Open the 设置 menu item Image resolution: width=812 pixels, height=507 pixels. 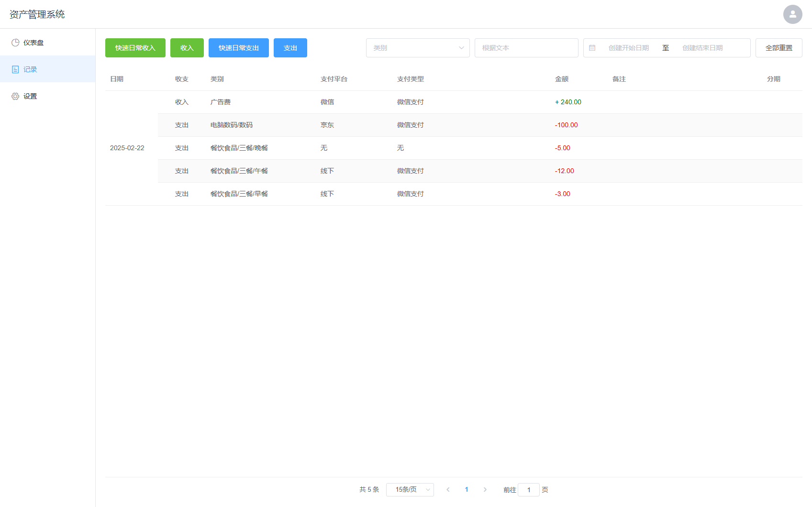(x=48, y=96)
